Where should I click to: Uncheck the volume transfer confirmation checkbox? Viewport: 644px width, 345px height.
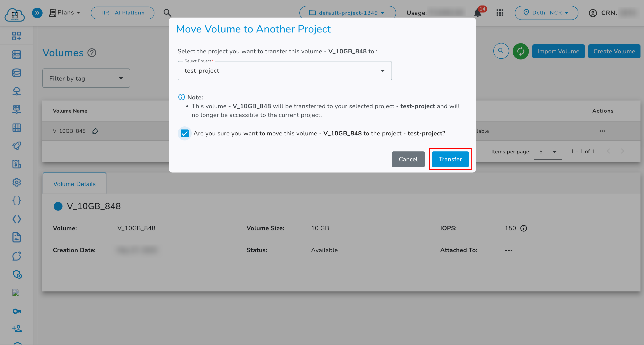pos(184,133)
